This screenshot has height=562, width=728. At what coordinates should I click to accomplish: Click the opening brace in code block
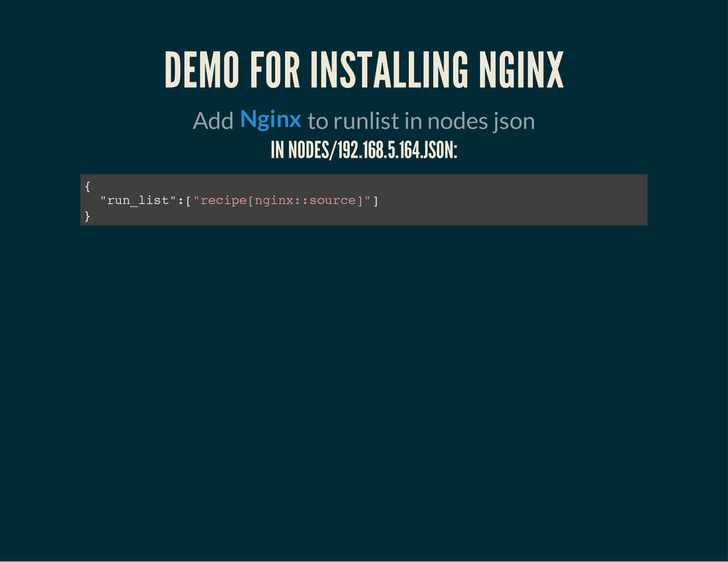pos(87,186)
